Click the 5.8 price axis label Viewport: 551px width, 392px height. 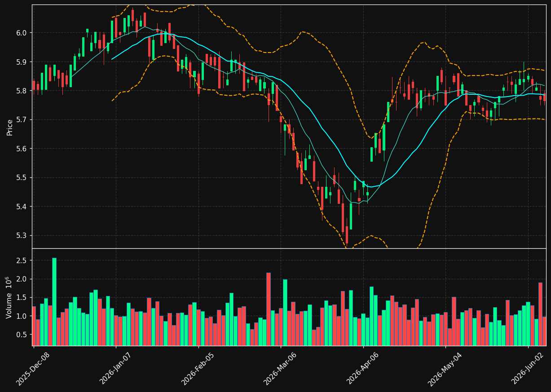tap(22, 91)
